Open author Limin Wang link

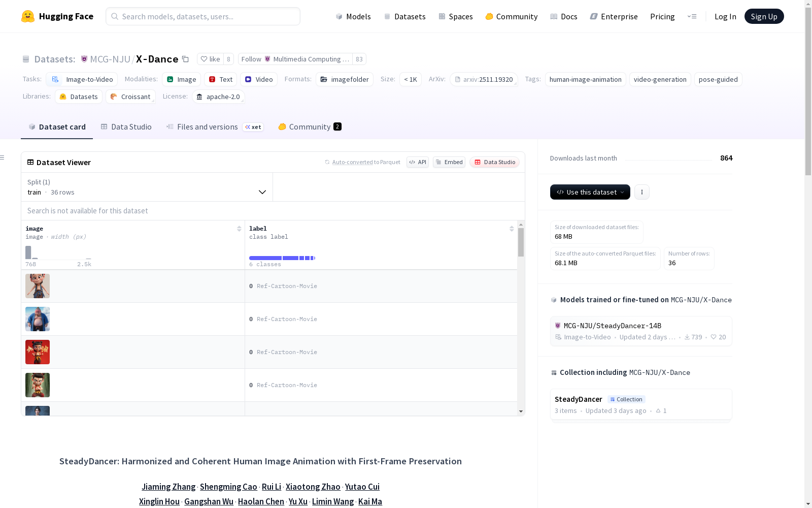pyautogui.click(x=333, y=501)
